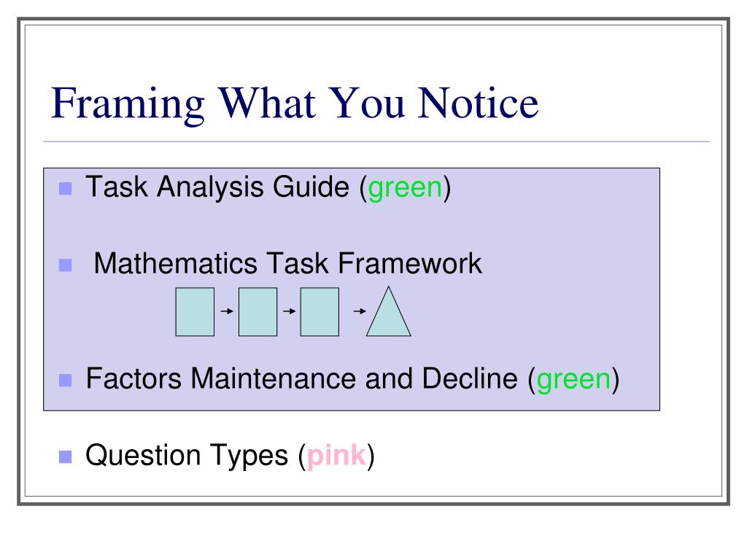Click the arrow between second and third rectangles
The image size is (747, 560).
pyautogui.click(x=289, y=311)
